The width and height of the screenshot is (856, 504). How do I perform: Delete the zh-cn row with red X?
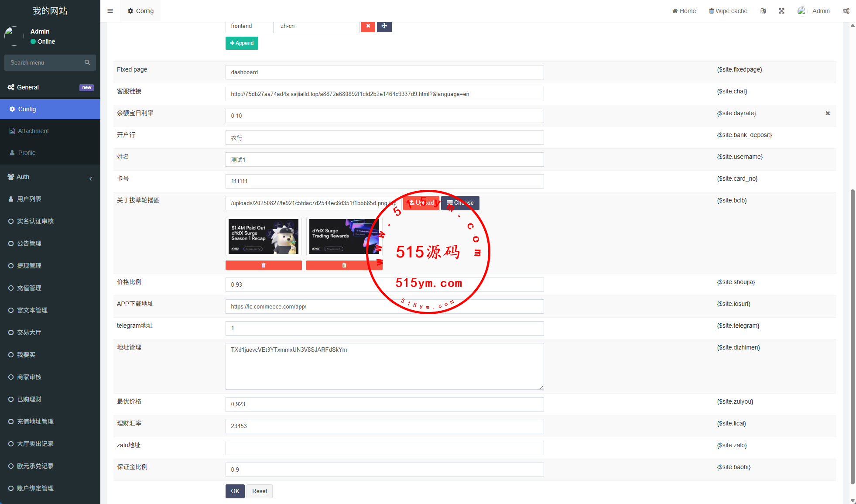[368, 26]
